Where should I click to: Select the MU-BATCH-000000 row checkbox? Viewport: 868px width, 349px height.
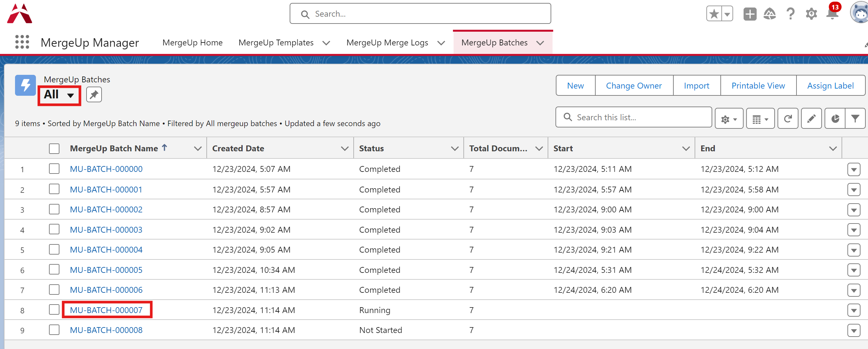pos(54,169)
